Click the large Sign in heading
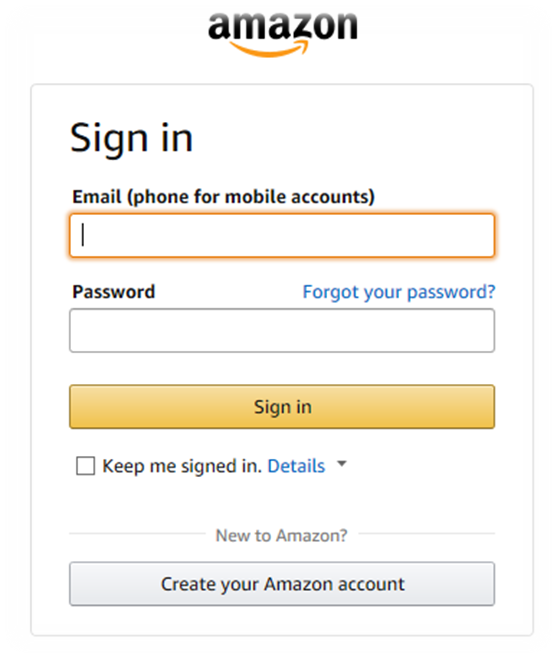The height and width of the screenshot is (658, 556). point(131,138)
